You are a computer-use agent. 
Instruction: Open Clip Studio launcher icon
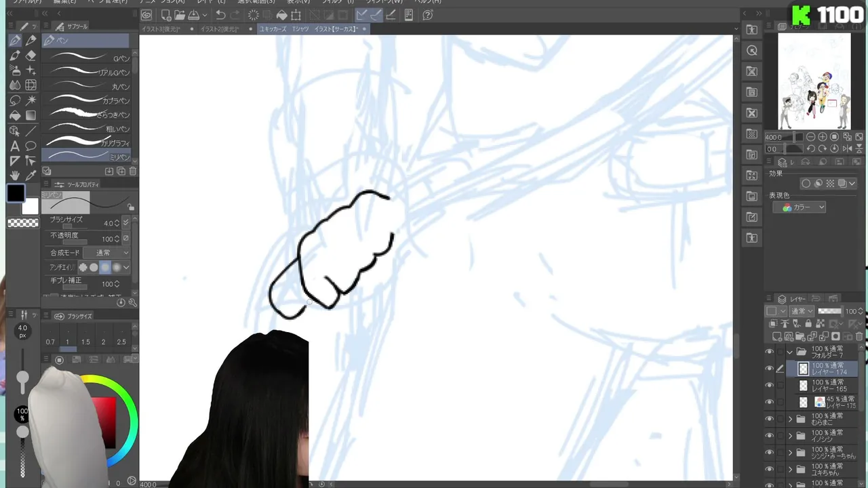pos(146,15)
